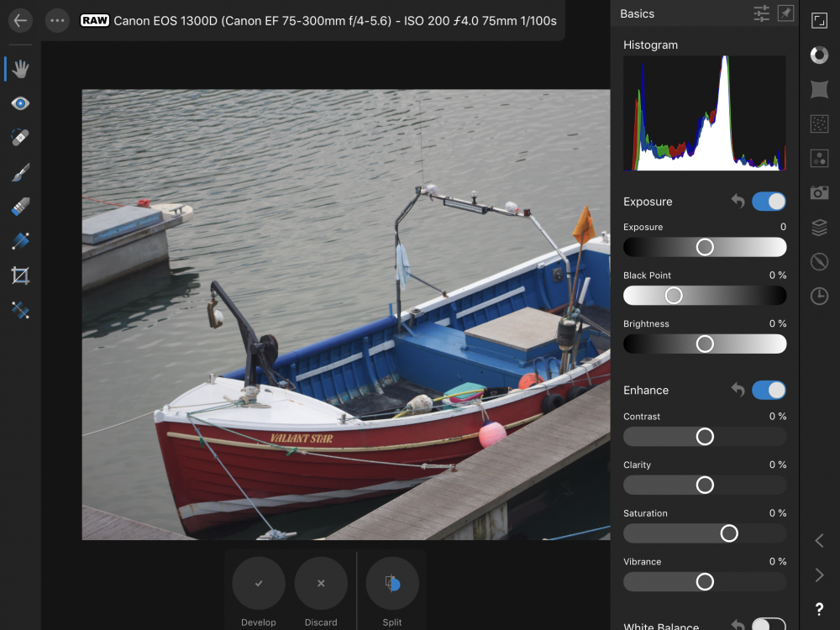Choose the Overlay Paint brush tool
Image resolution: width=840 pixels, height=630 pixels.
click(19, 172)
